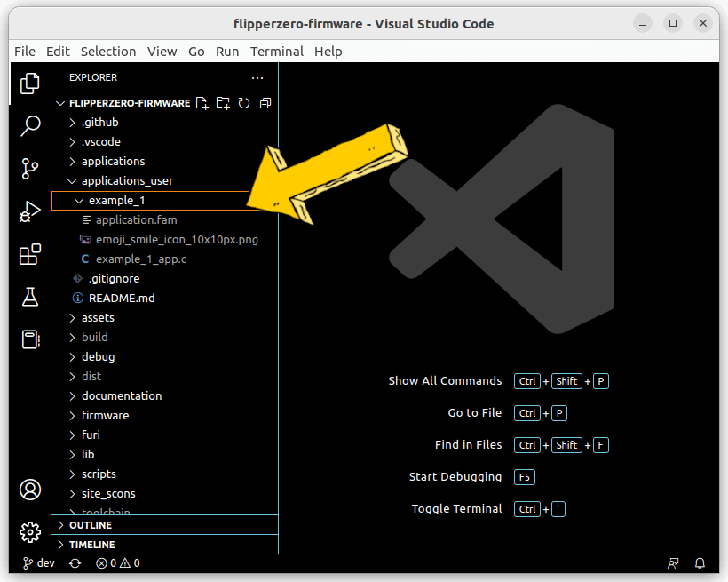This screenshot has height=582, width=728.
Task: Refresh the Explorer file tree
Action: coord(244,103)
